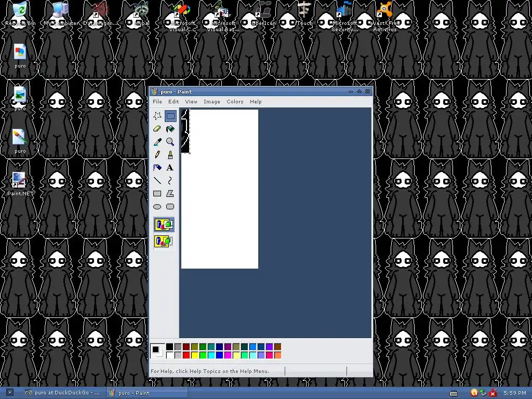The image size is (532, 399).
Task: Select the Microsoft Security desktop shortcut
Action: (x=345, y=16)
